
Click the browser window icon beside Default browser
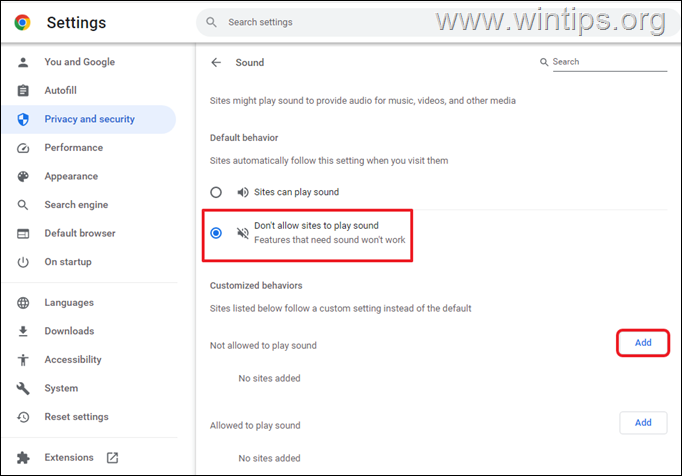pos(23,234)
